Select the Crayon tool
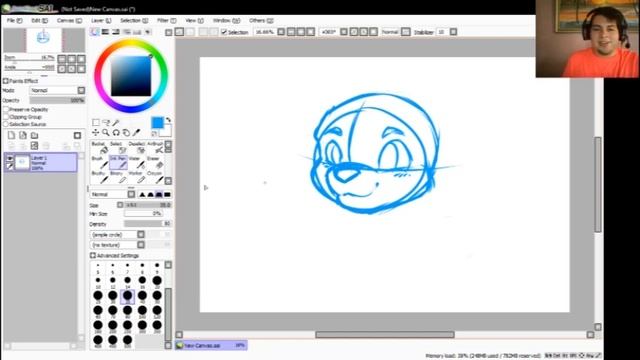The width and height of the screenshot is (640, 360). [155, 177]
